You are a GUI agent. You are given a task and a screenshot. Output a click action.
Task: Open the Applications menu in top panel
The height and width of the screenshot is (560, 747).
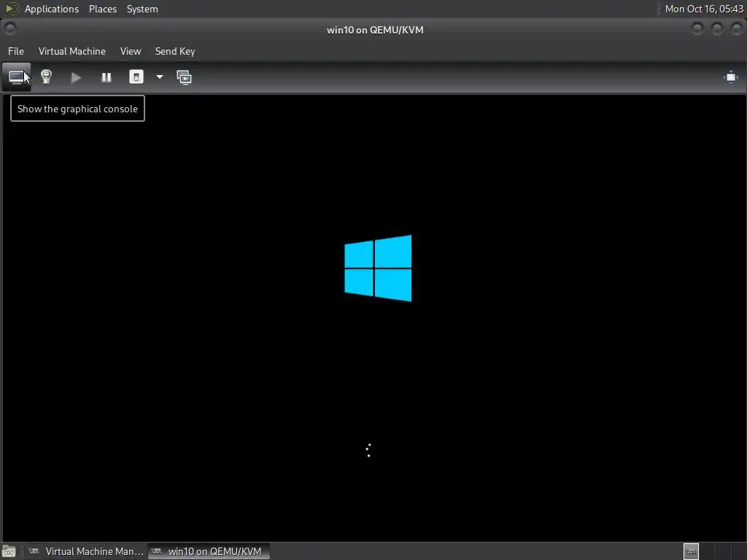[52, 9]
